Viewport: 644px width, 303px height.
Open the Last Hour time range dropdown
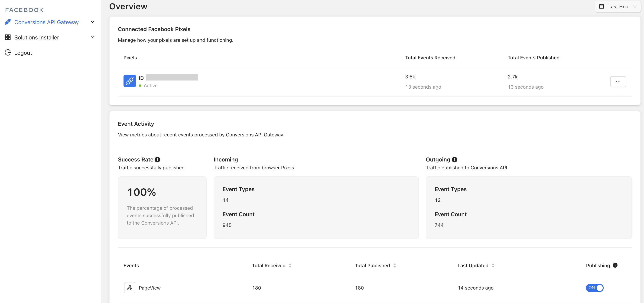tap(618, 6)
